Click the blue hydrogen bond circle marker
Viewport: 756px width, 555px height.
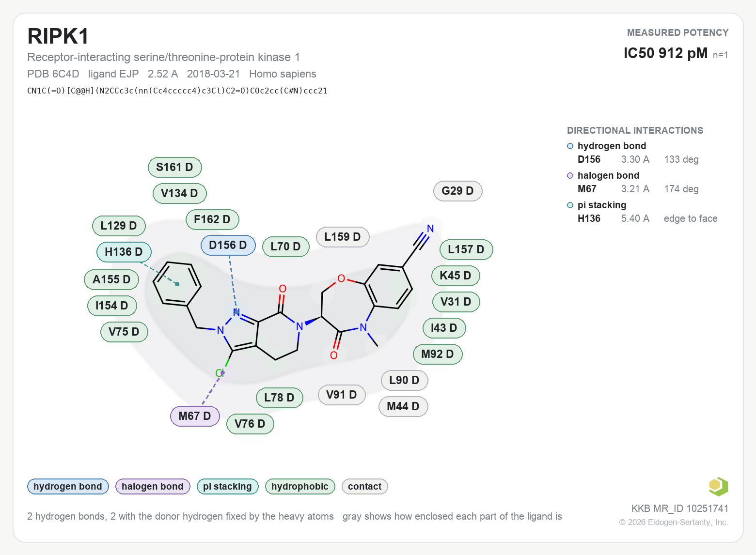pyautogui.click(x=570, y=146)
